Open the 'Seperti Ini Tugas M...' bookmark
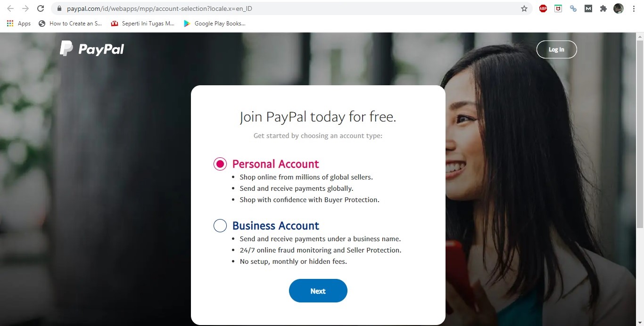The image size is (644, 326). click(x=143, y=23)
